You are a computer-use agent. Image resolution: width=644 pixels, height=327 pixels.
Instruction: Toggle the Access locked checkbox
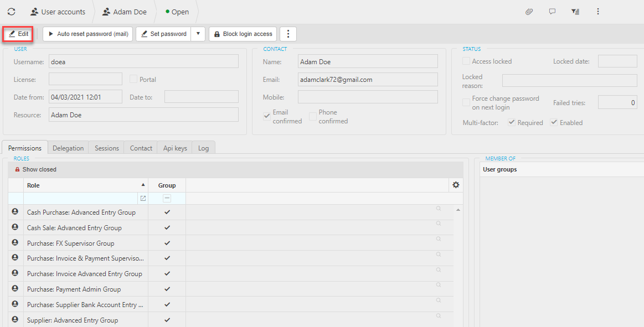point(466,61)
